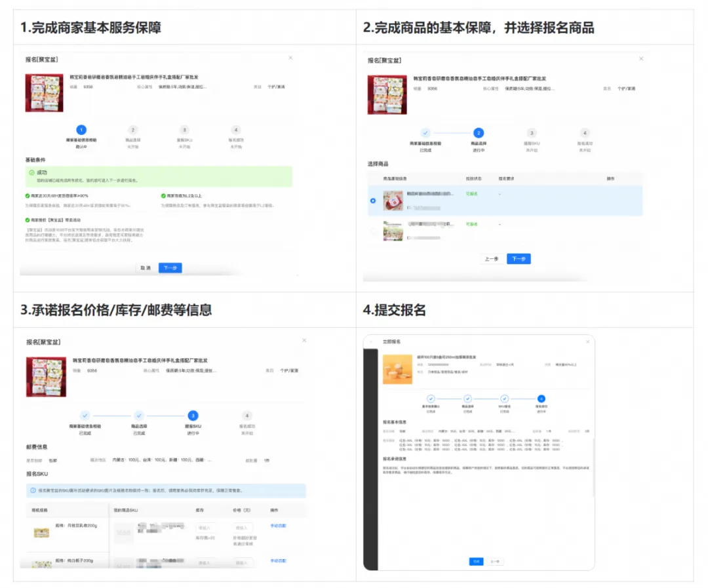Select the first product radio button

373,201
